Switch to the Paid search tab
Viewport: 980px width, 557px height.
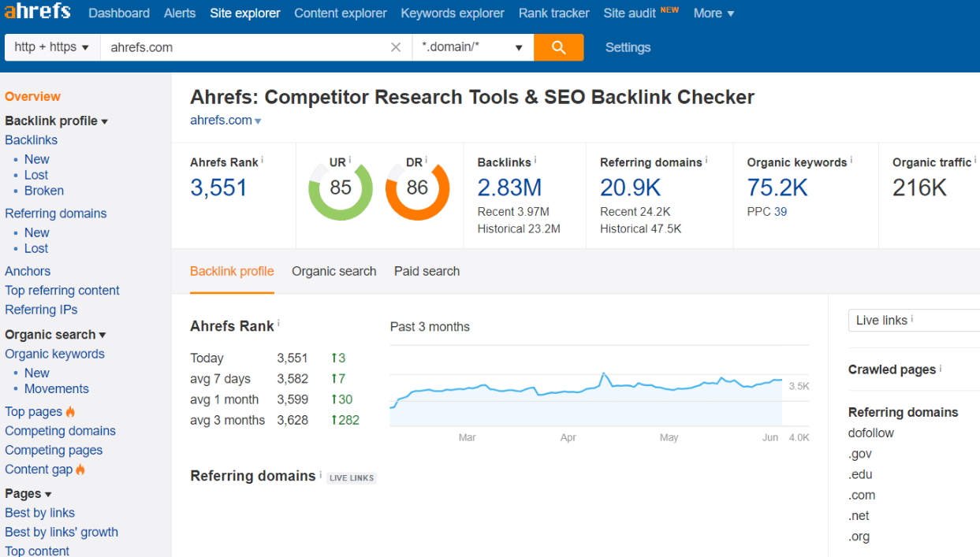click(x=427, y=271)
